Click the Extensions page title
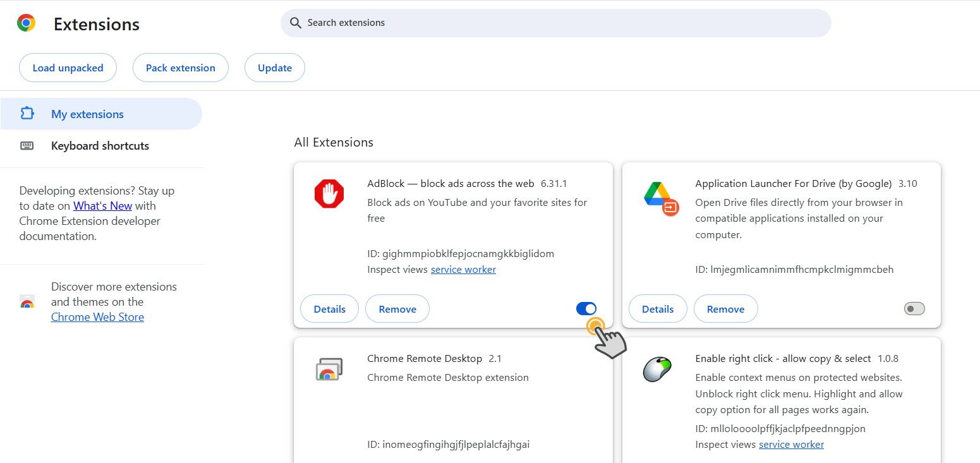Image resolution: width=980 pixels, height=463 pixels. (97, 24)
